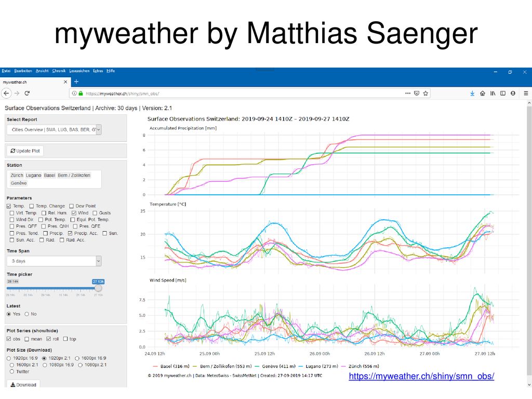Select the myweather.ch browser tab
532x399 pixels.
pos(35,82)
